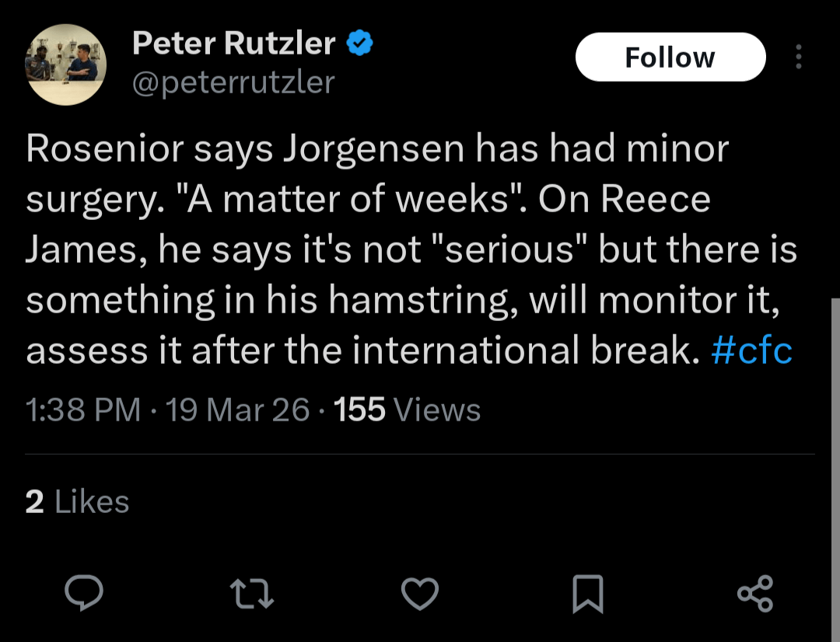Click the blue verified badge
Image resolution: width=840 pixels, height=642 pixels.
tap(359, 44)
